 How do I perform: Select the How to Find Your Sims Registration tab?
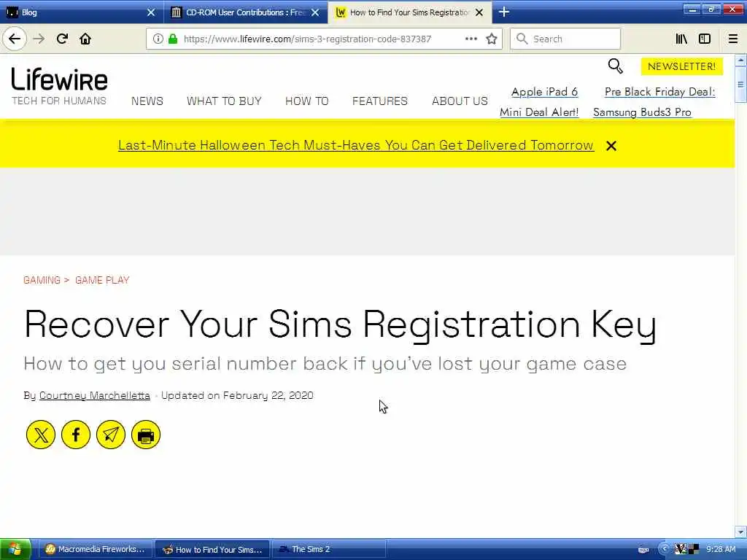[x=410, y=12]
